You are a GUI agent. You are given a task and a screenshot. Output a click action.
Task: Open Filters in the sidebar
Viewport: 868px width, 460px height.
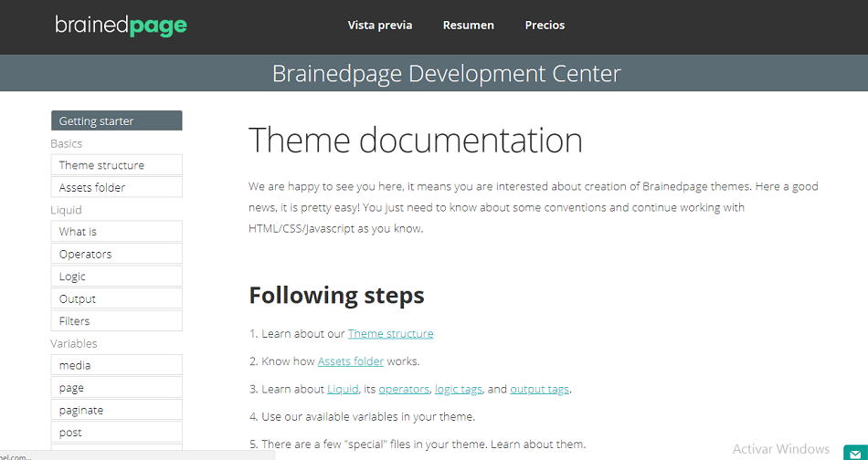click(116, 321)
